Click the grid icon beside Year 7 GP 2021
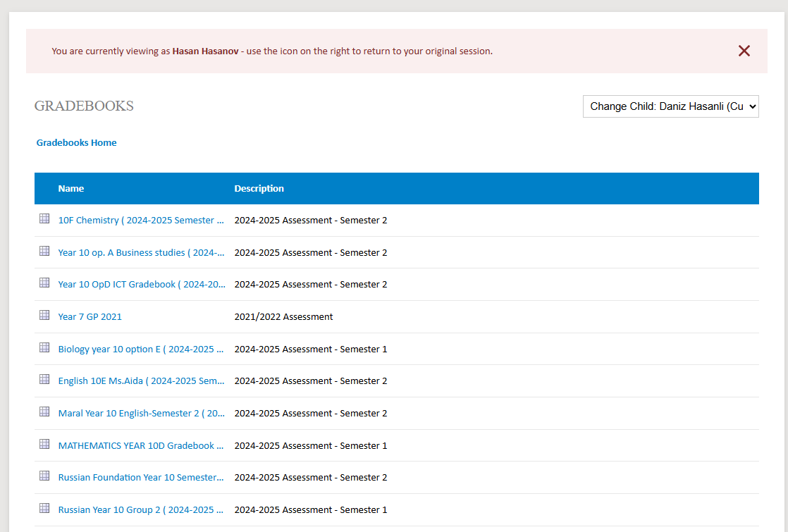Image resolution: width=788 pixels, height=532 pixels. tap(44, 316)
